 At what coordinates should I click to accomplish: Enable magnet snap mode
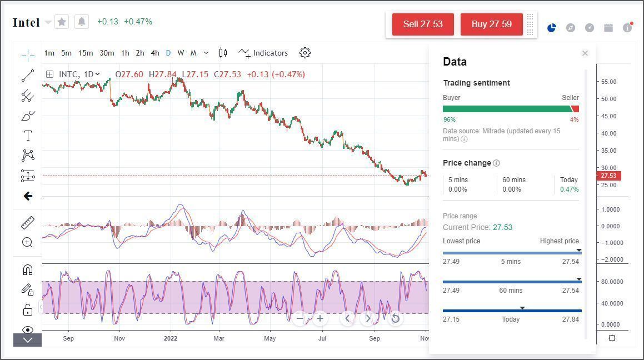pos(27,269)
